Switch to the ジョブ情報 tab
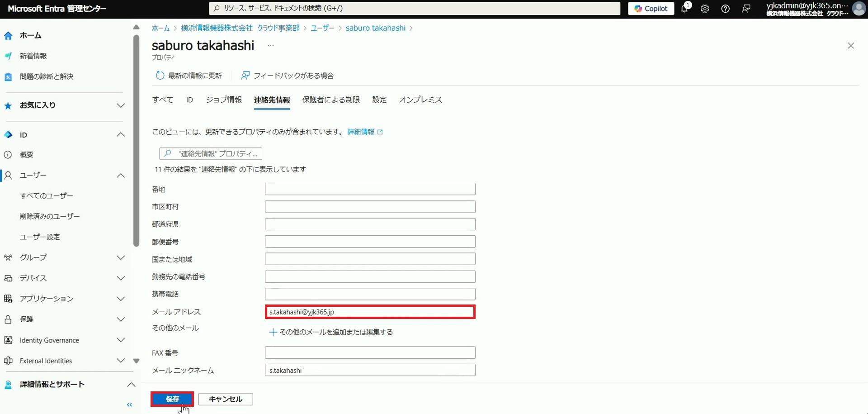The width and height of the screenshot is (868, 414). click(224, 100)
